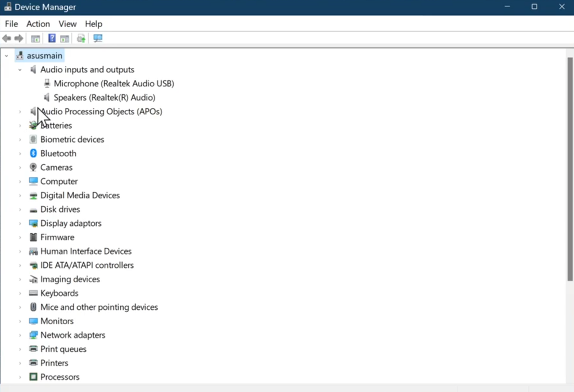Collapse the asusmain root node
The image size is (574, 392).
click(6, 56)
